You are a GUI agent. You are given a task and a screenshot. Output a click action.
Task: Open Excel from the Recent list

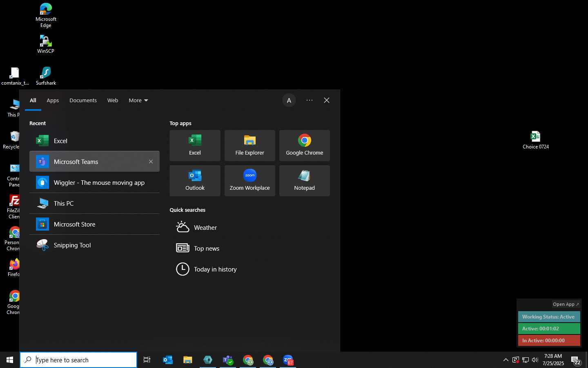94,141
